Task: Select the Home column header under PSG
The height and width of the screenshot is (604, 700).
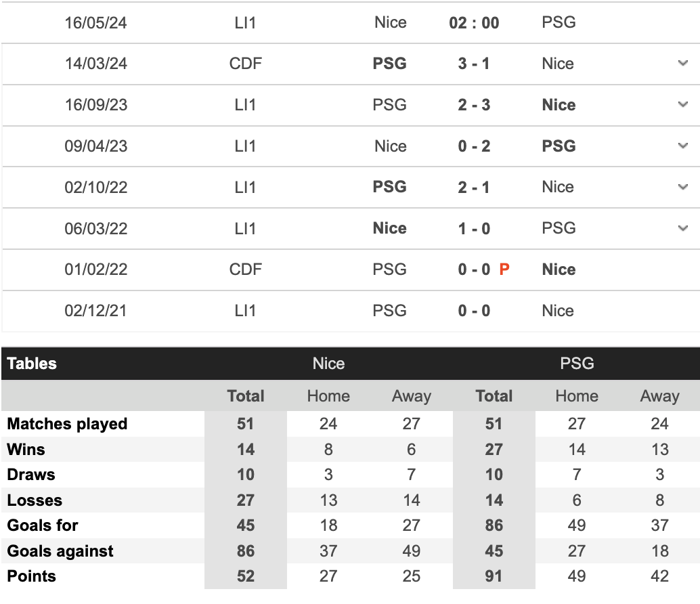Action: pos(577,396)
